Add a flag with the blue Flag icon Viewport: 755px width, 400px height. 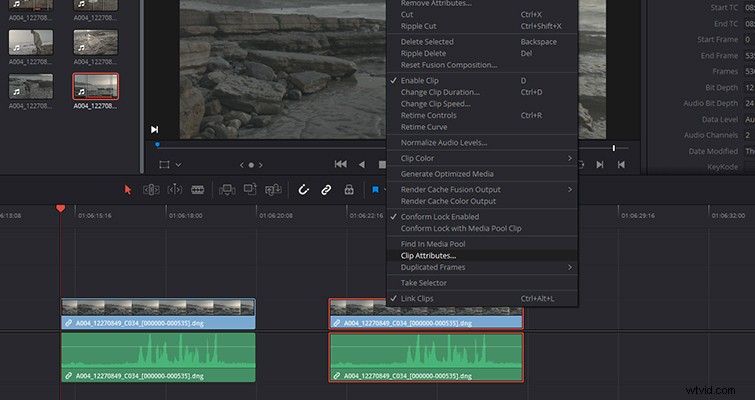376,190
